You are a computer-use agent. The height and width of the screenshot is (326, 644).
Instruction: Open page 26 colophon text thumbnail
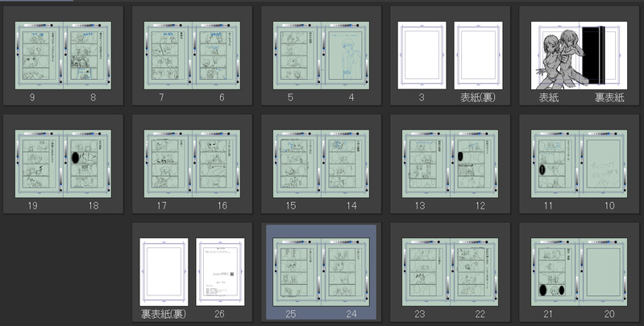(x=220, y=272)
